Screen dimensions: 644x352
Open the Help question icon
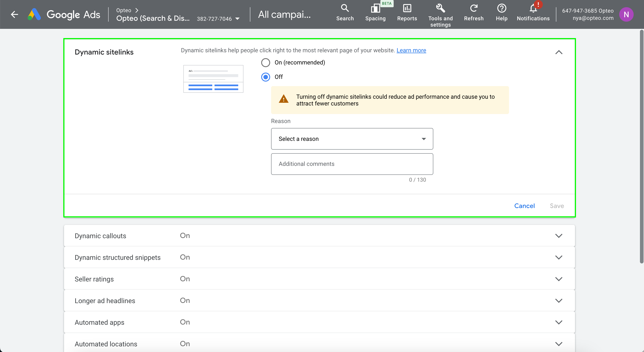[502, 9]
